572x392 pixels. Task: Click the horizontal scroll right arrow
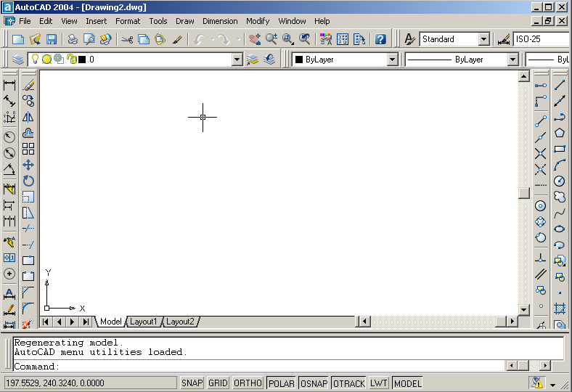point(512,322)
